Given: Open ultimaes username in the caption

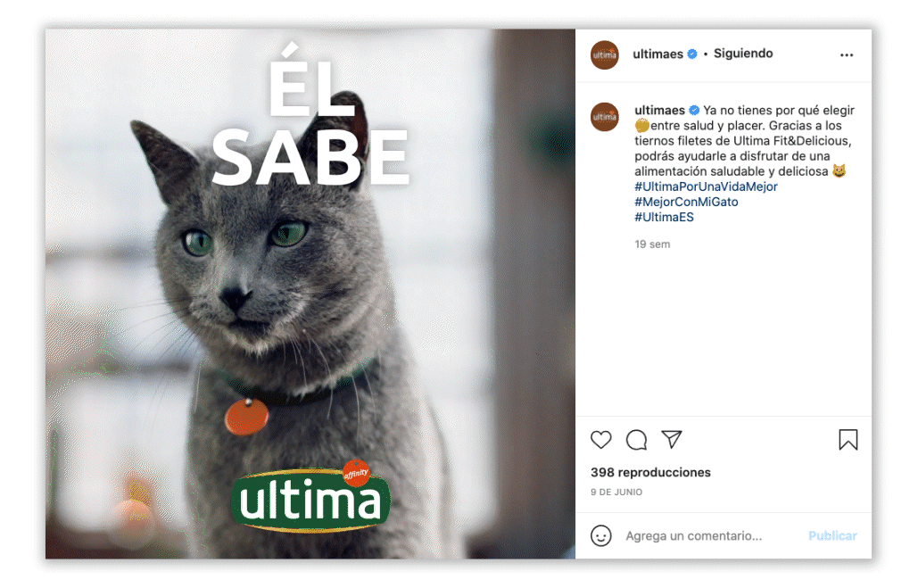Looking at the screenshot, I should tap(660, 110).
